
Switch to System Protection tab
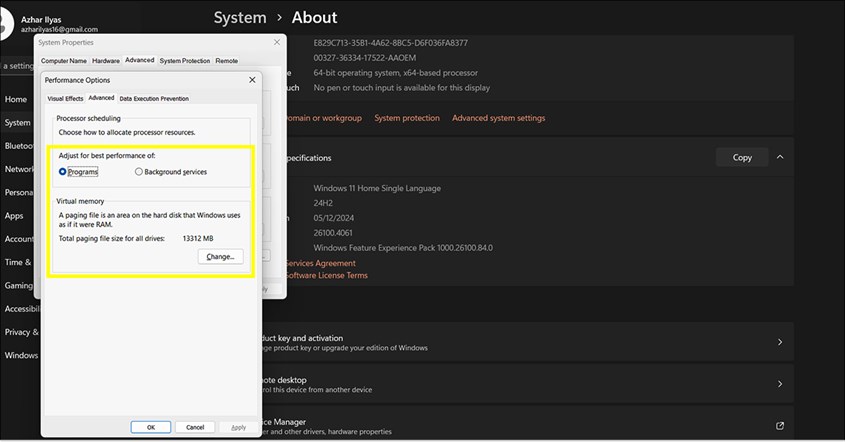(x=184, y=61)
